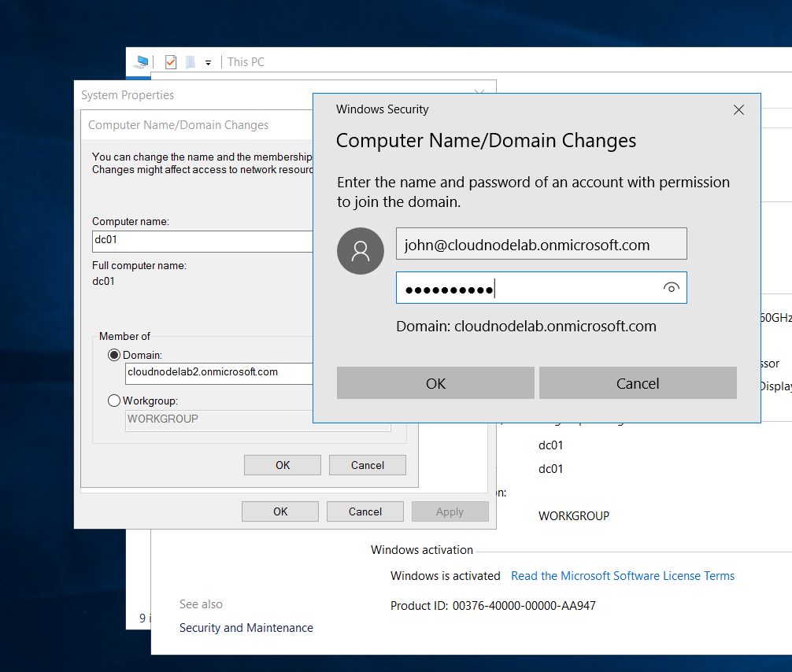This screenshot has width=792, height=672.
Task: Click the This PC title text
Action: (x=246, y=62)
